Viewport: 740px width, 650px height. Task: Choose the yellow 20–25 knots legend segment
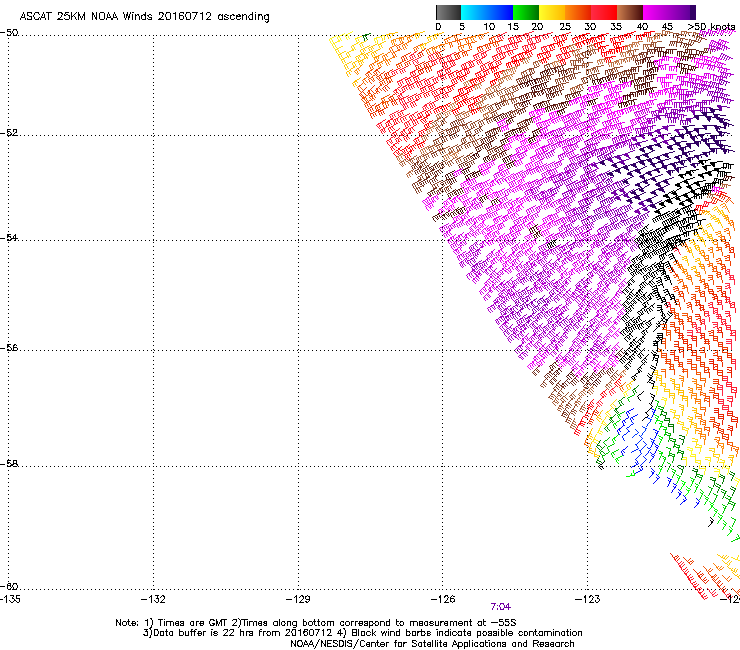pyautogui.click(x=552, y=12)
